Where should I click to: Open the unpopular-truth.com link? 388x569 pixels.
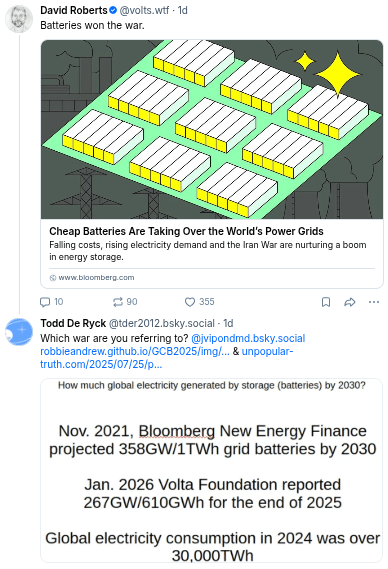[167, 358]
